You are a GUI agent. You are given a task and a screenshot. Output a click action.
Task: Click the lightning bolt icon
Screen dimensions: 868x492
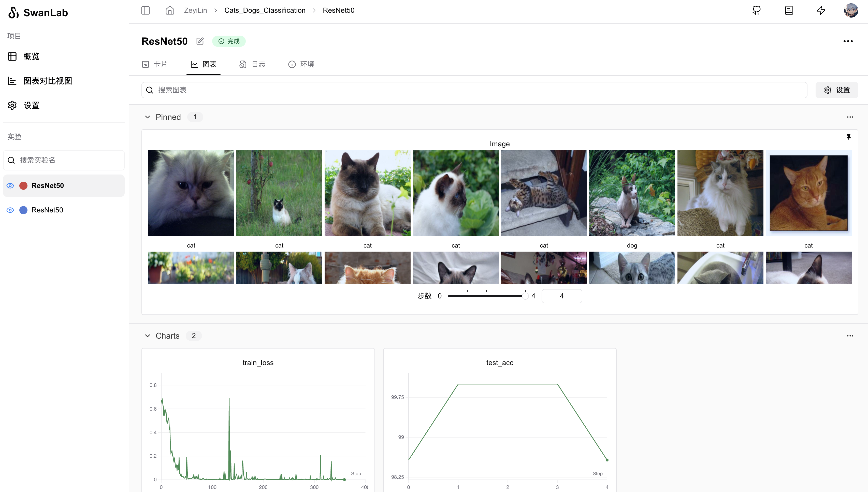pos(821,10)
